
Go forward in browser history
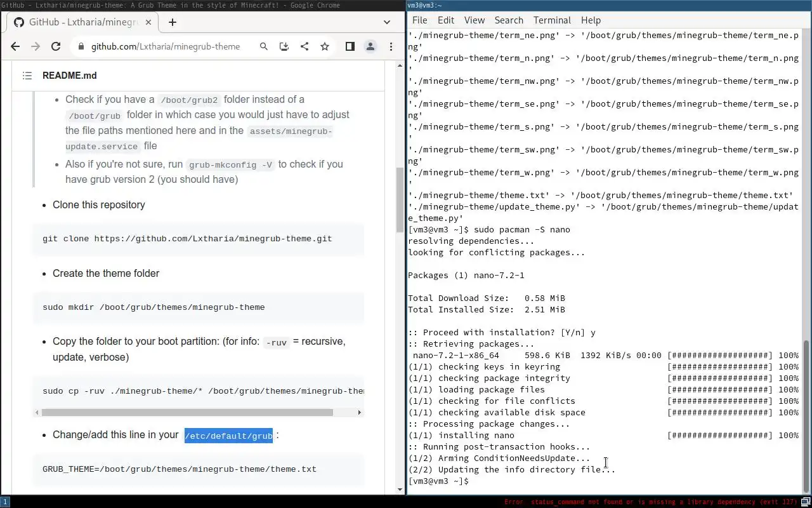pos(36,46)
